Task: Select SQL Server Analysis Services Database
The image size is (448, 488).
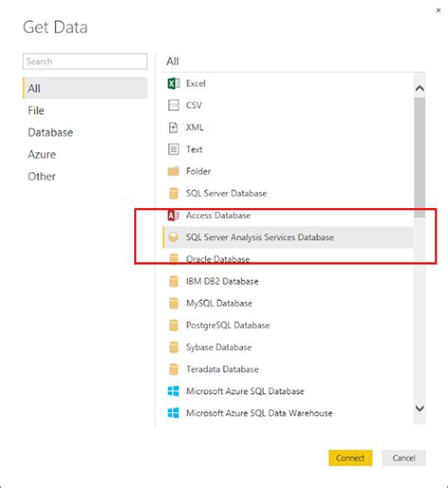Action: click(x=288, y=237)
